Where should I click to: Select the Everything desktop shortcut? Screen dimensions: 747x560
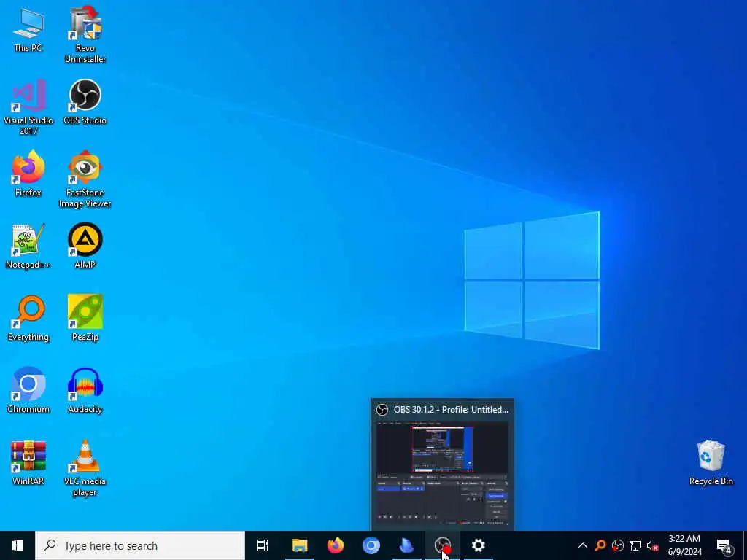(28, 319)
